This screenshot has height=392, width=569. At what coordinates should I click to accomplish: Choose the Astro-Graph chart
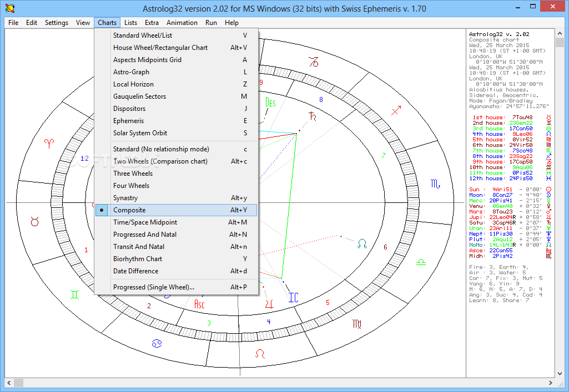[x=176, y=72]
